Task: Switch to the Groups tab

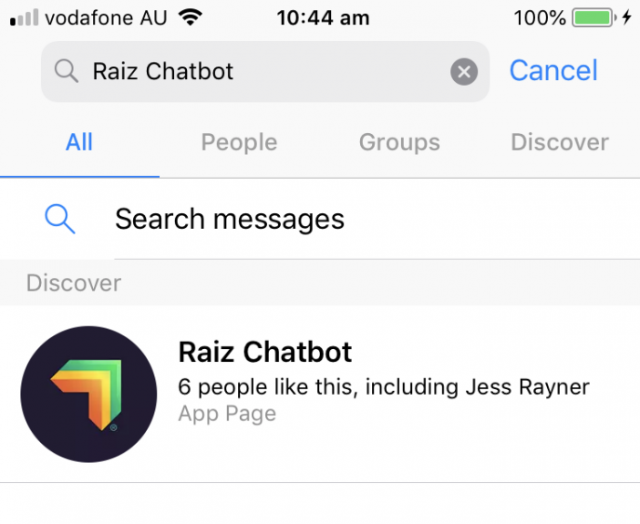Action: point(400,142)
